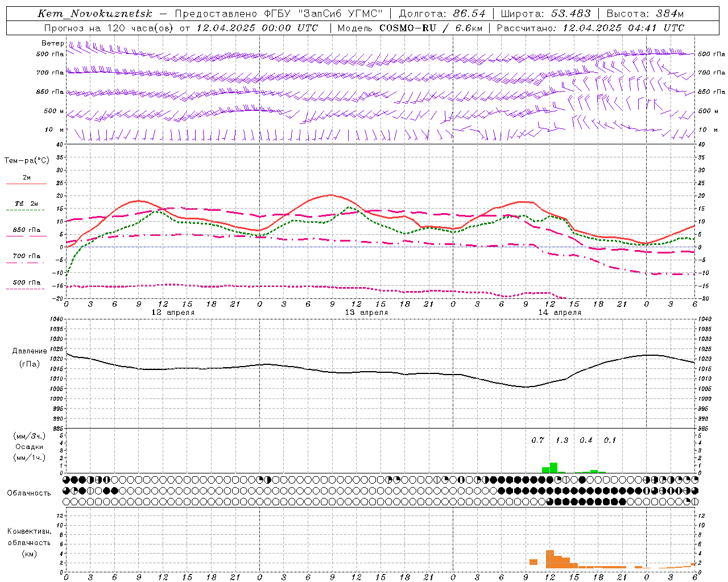This screenshot has width=728, height=582.
Task: Select the Тем-ра(°C) axis label
Action: [x=27, y=161]
